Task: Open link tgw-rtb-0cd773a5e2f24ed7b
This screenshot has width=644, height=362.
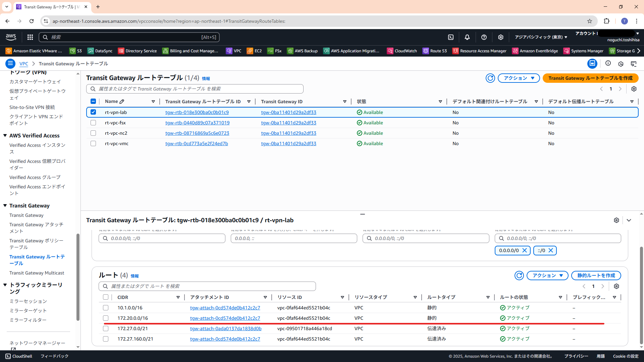Action: pyautogui.click(x=197, y=143)
